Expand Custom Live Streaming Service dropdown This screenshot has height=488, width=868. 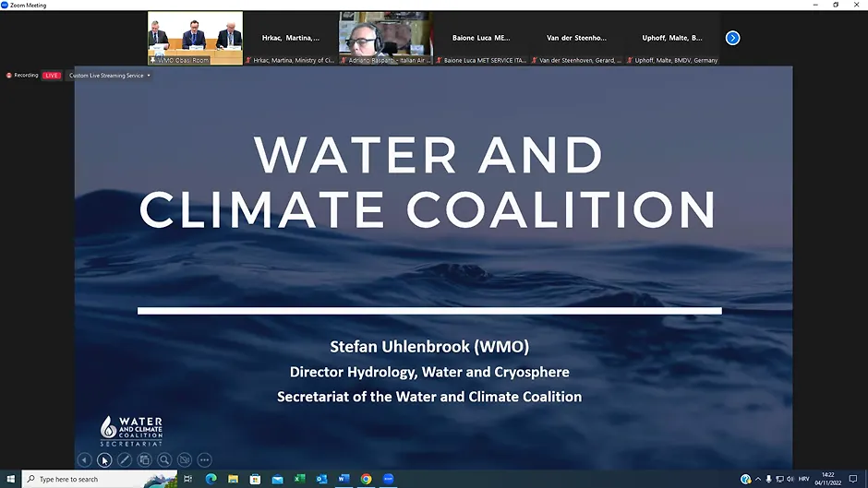click(149, 76)
